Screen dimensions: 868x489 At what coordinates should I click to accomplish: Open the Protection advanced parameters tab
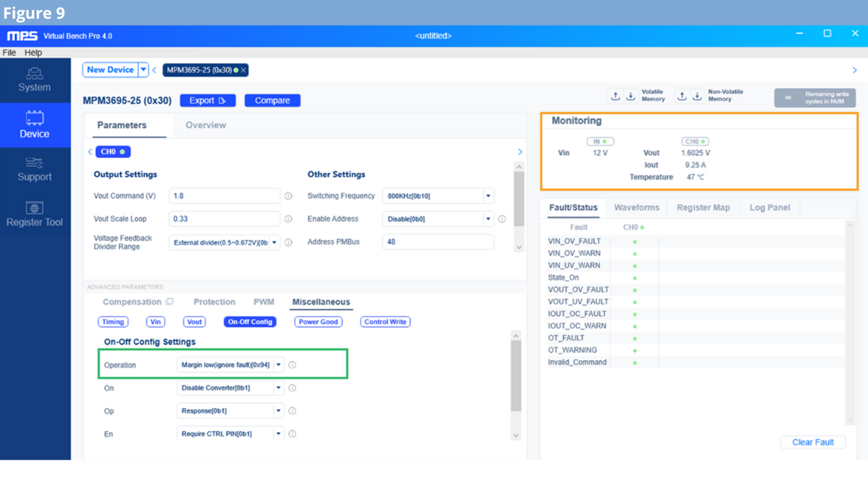tap(214, 302)
